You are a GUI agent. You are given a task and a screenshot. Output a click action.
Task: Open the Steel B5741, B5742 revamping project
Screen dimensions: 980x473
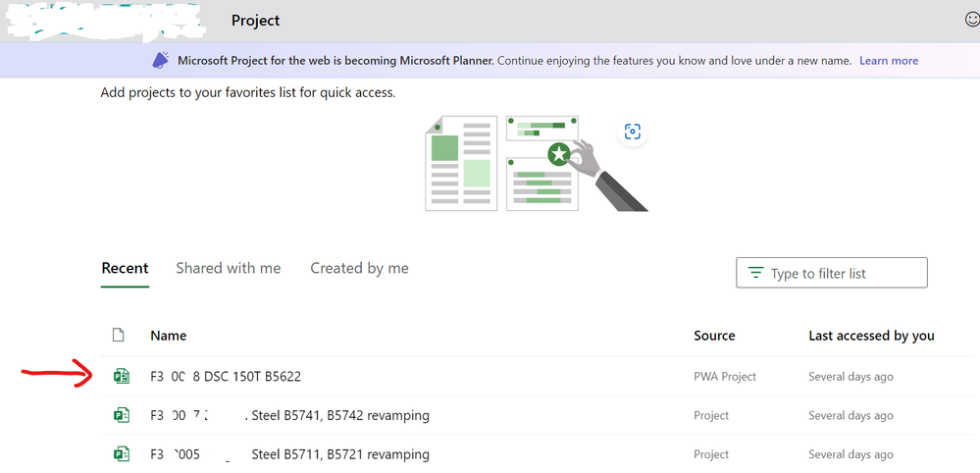[289, 415]
